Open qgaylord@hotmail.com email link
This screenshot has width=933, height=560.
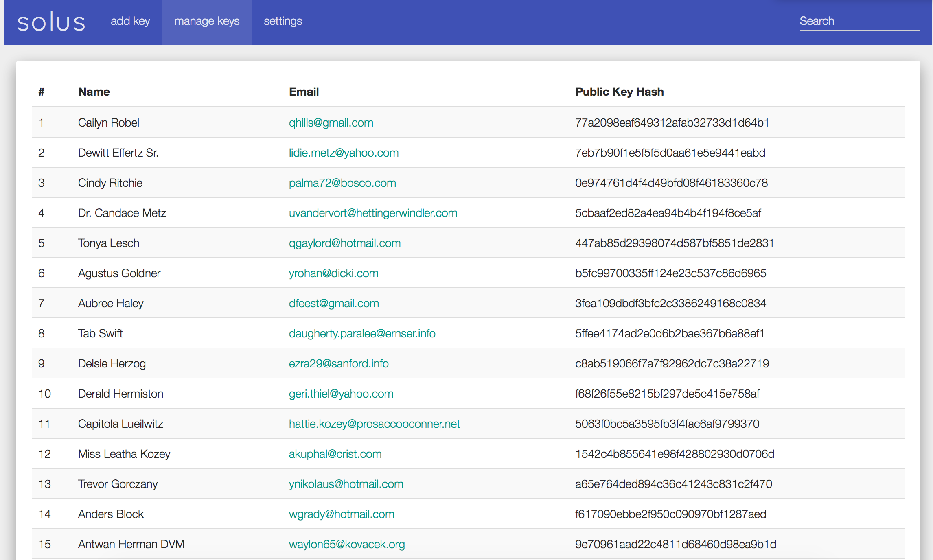click(x=345, y=243)
